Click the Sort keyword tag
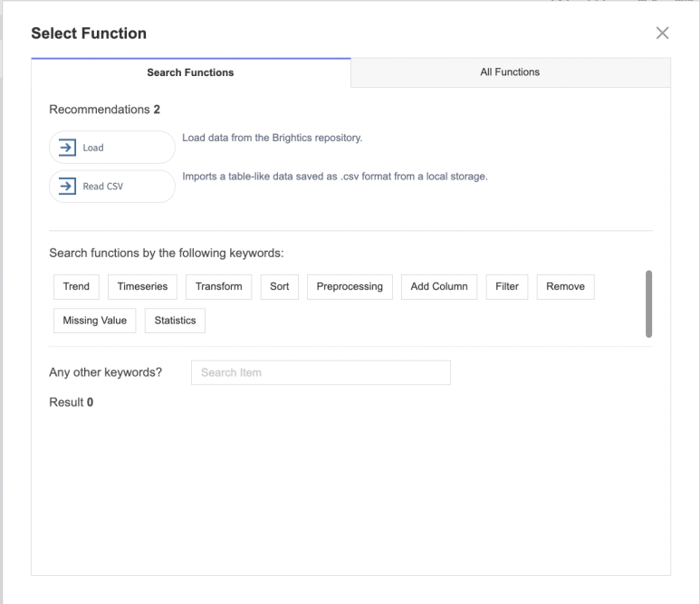 [280, 287]
